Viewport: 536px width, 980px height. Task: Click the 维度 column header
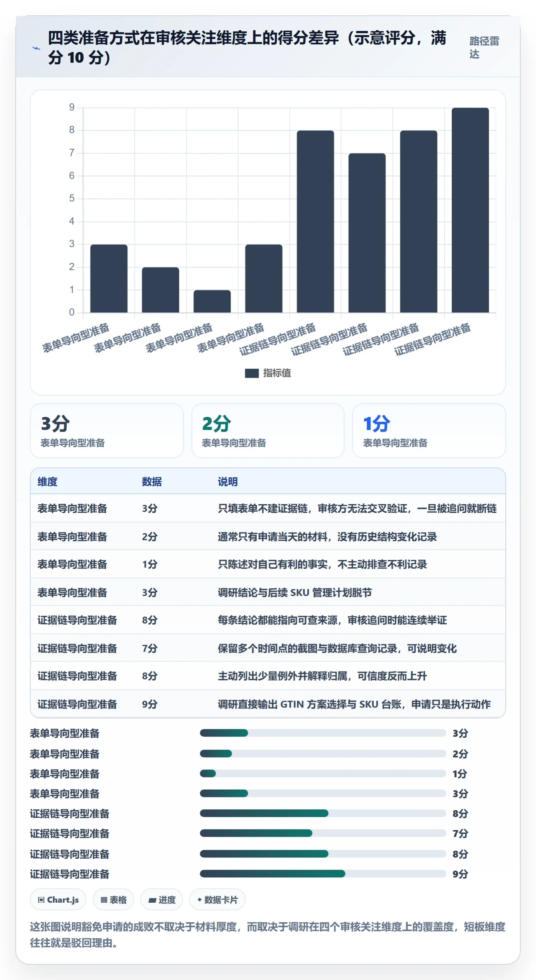(48, 482)
